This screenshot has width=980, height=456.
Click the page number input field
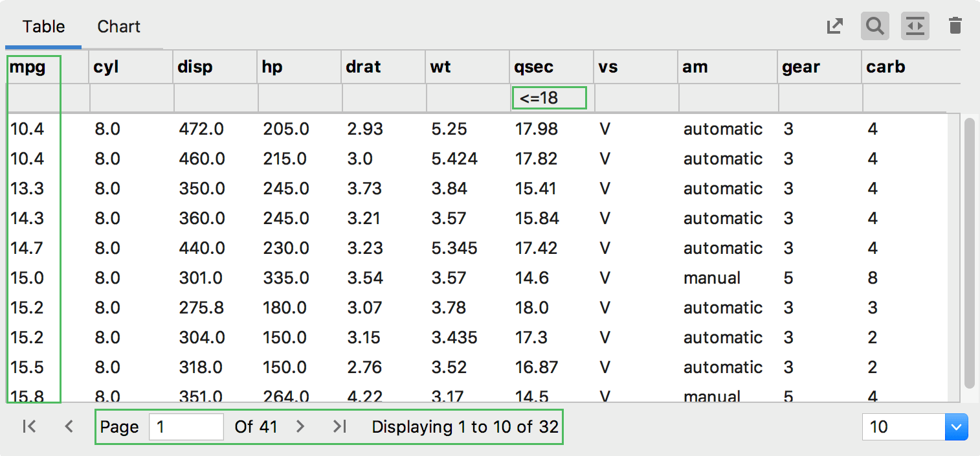186,427
